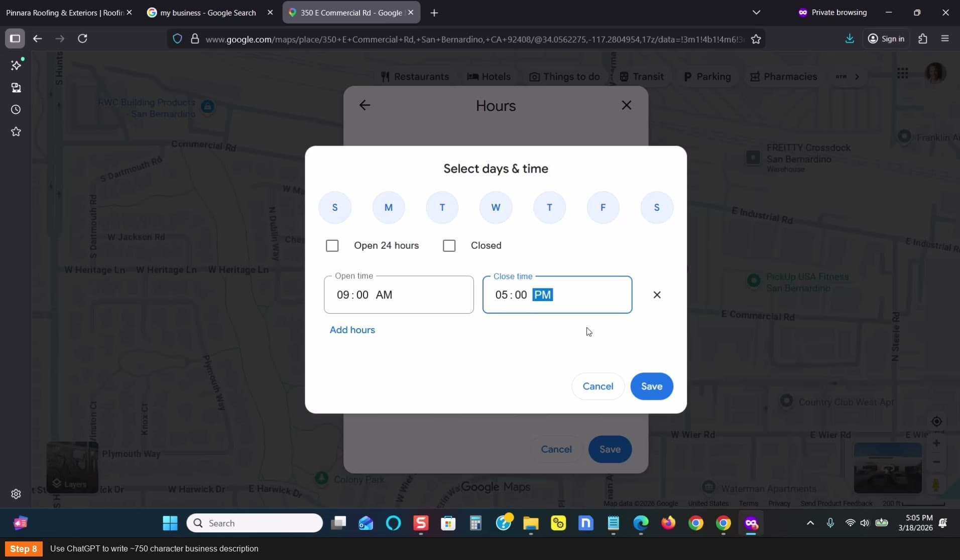Open the AI sparkle sidebar icon
The width and height of the screenshot is (960, 560).
click(16, 65)
